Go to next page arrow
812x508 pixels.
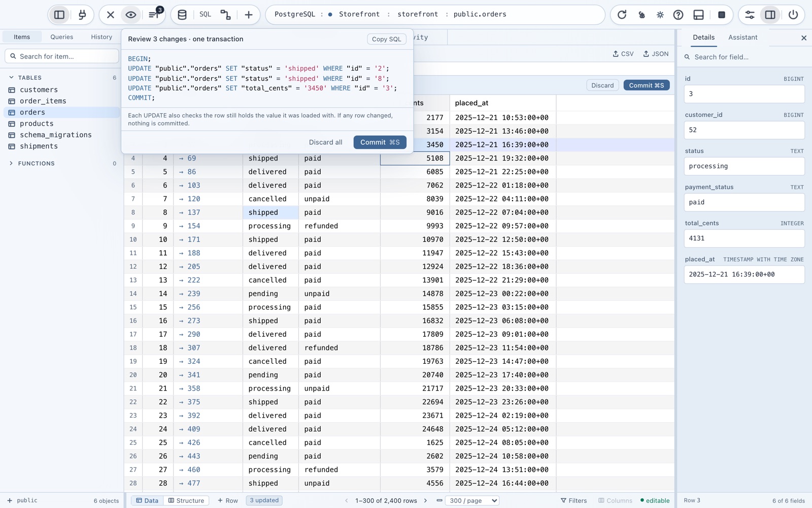[x=425, y=500]
